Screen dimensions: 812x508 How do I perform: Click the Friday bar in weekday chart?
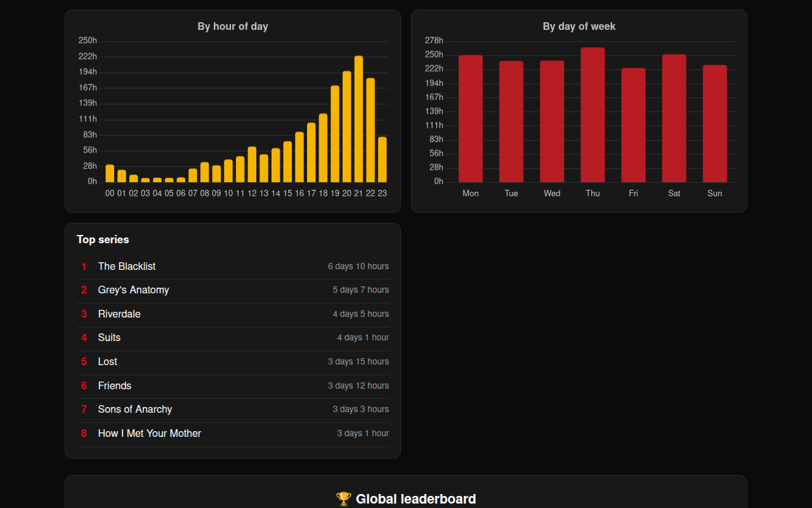633,125
